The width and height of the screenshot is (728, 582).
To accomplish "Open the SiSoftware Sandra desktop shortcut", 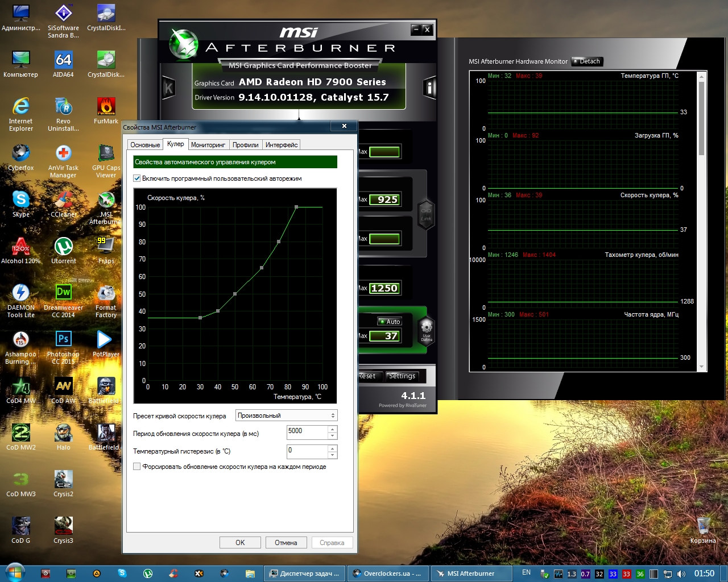I will click(x=63, y=22).
